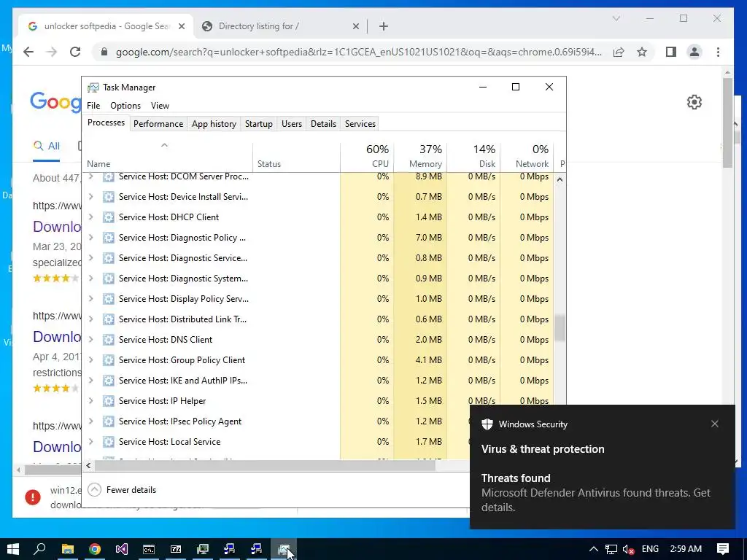The width and height of the screenshot is (747, 560).
Task: Switch to the Users tab
Action: click(x=292, y=124)
